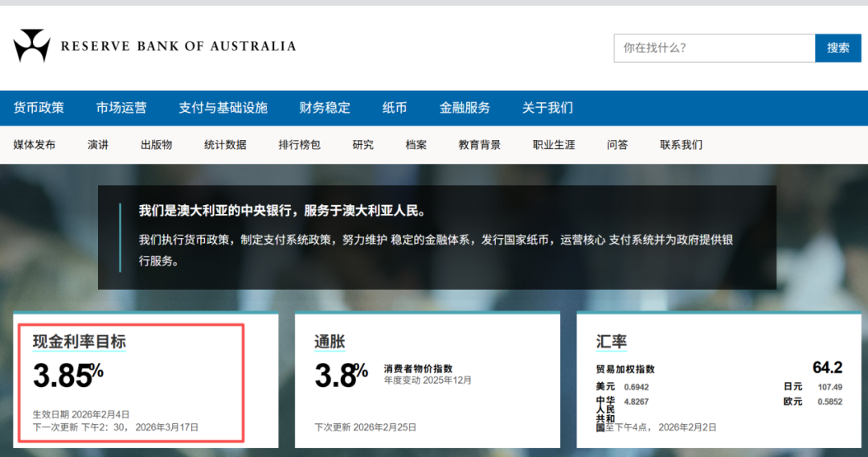This screenshot has height=457, width=868.
Task: Click the 汇率 exchange rate heading
Action: pyautogui.click(x=612, y=342)
